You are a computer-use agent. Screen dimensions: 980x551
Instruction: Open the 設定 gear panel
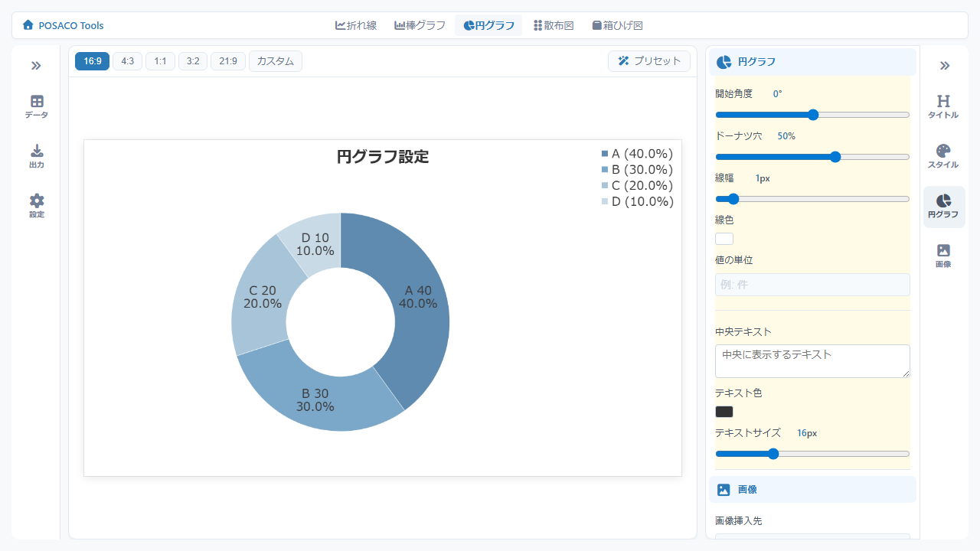(37, 206)
